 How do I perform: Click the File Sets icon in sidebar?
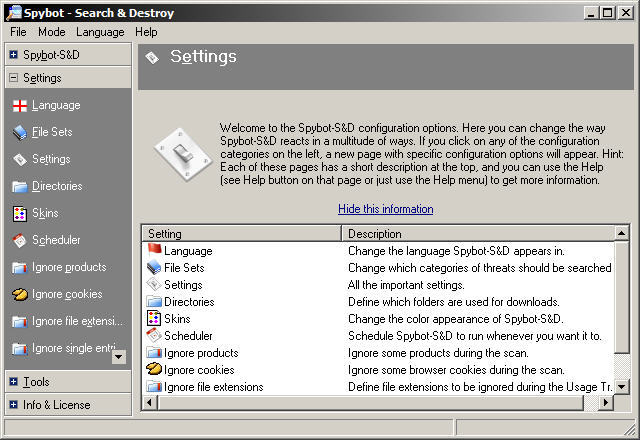coord(20,133)
